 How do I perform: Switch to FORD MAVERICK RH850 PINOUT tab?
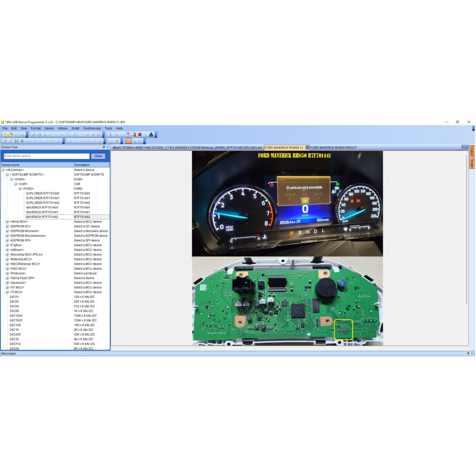[x=333, y=148]
